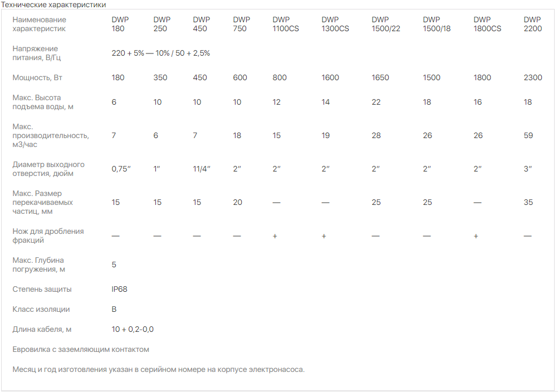Viewport: 558px width, 392px height.
Task: Select cable length value 10 + 0,2-0,0
Action: point(133,330)
